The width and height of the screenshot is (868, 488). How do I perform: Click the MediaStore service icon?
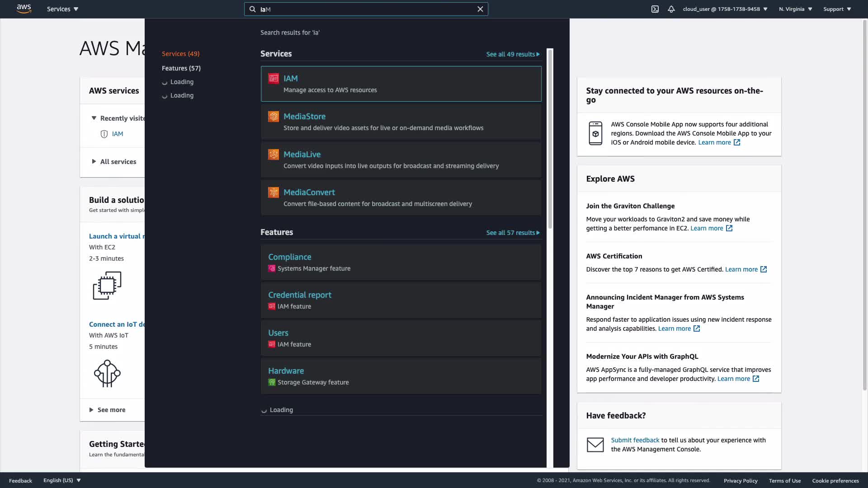274,117
